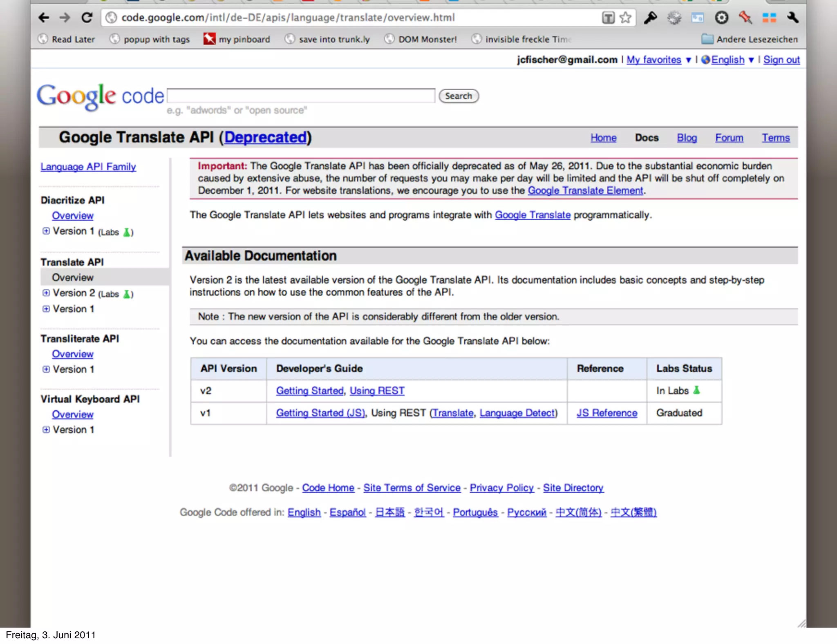The image size is (837, 644).
Task: Click the red pin extension icon
Action: [745, 18]
